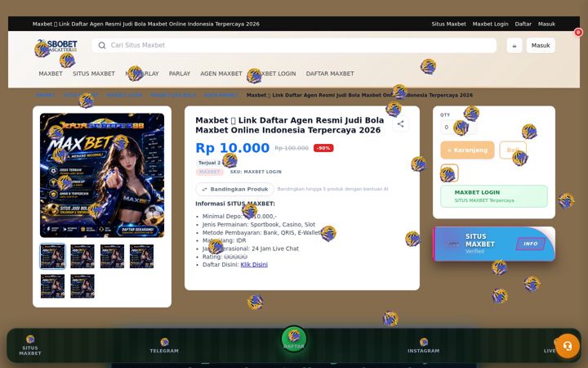Click the small square icon button below Keranjang

point(449,173)
